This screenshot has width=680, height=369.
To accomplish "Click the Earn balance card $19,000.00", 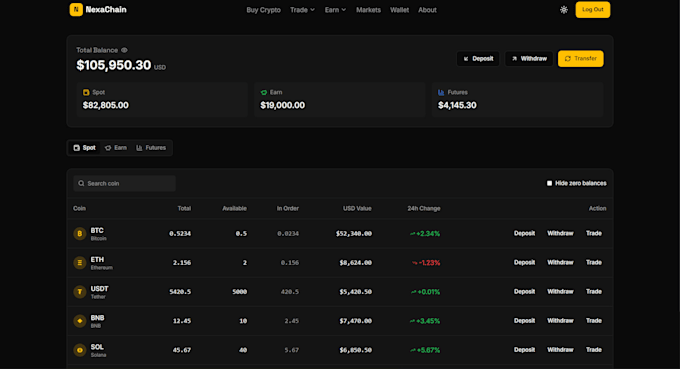I will pyautogui.click(x=340, y=100).
